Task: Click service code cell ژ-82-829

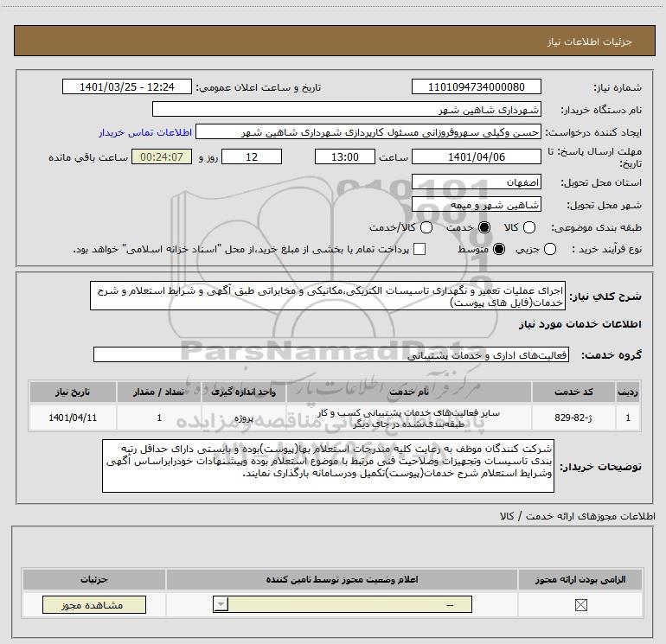Action: (573, 418)
